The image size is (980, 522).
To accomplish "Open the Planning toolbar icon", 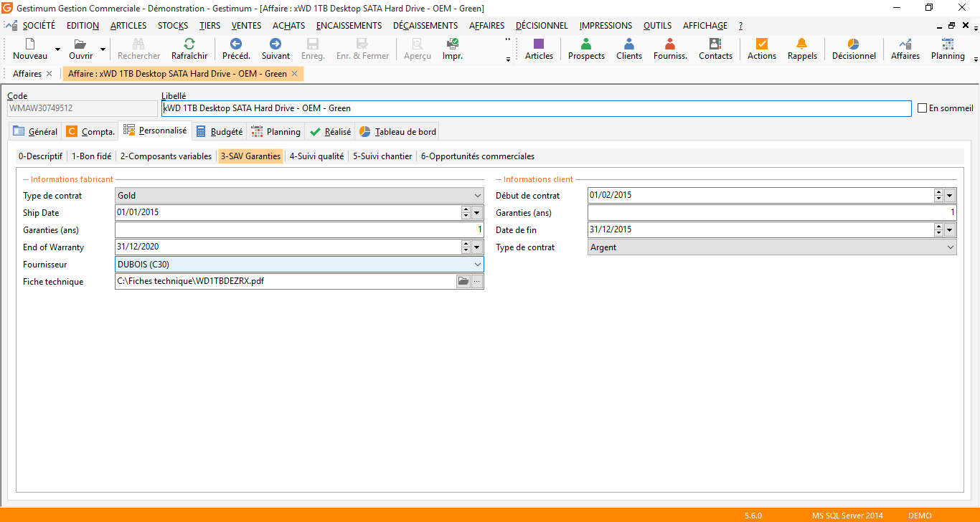I will (948, 44).
